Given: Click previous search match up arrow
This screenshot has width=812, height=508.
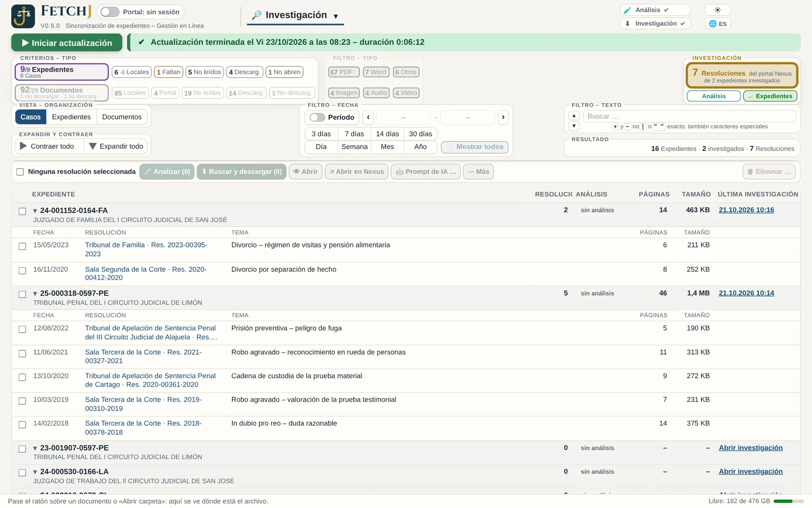Looking at the screenshot, I should click(574, 116).
